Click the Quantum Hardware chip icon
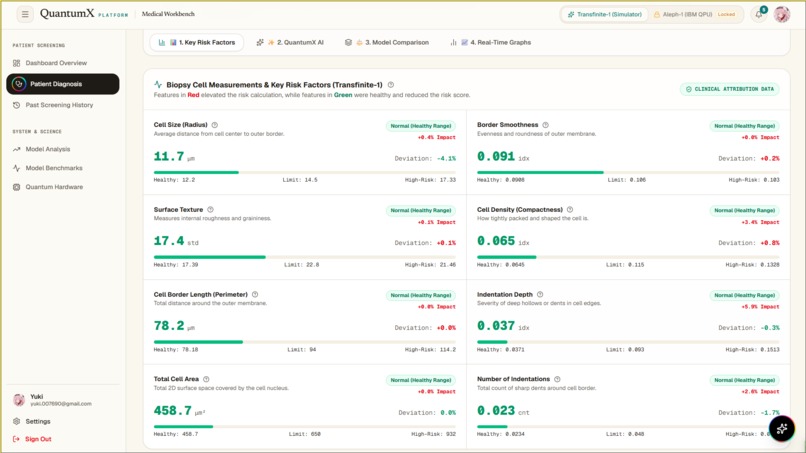The width and height of the screenshot is (806, 453). (x=16, y=187)
